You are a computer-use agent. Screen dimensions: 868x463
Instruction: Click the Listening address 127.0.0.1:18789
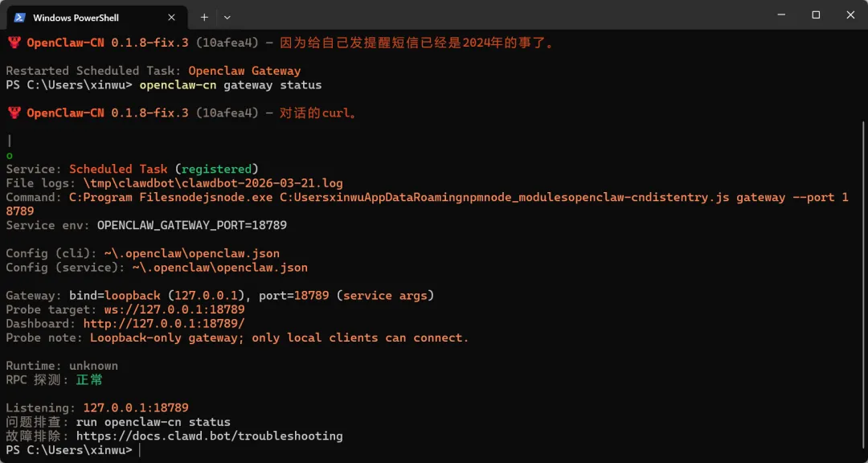(136, 408)
